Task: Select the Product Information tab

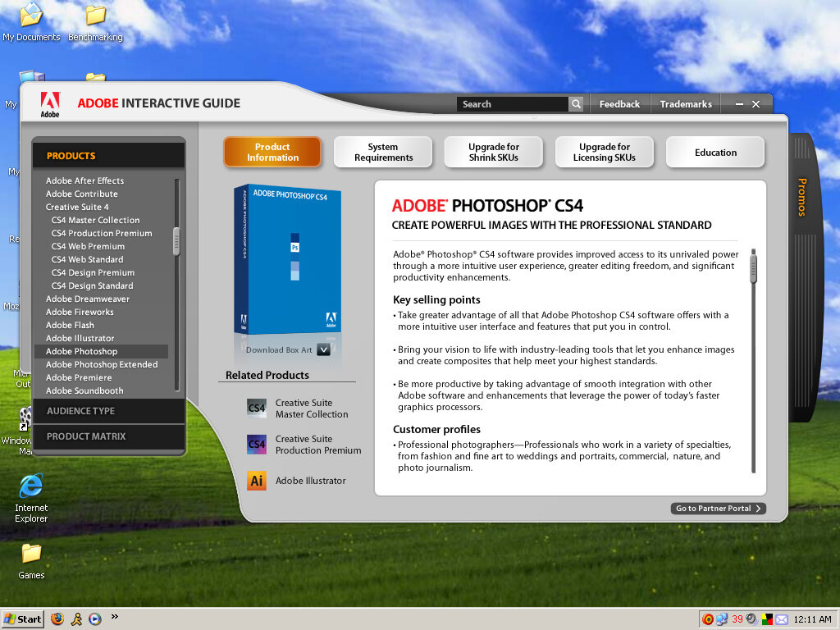Action: 272,152
